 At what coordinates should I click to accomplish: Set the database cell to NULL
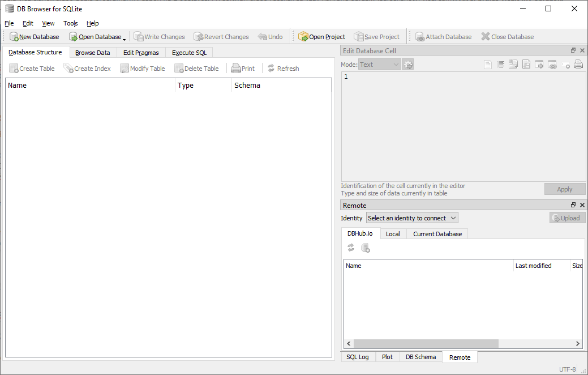565,64
